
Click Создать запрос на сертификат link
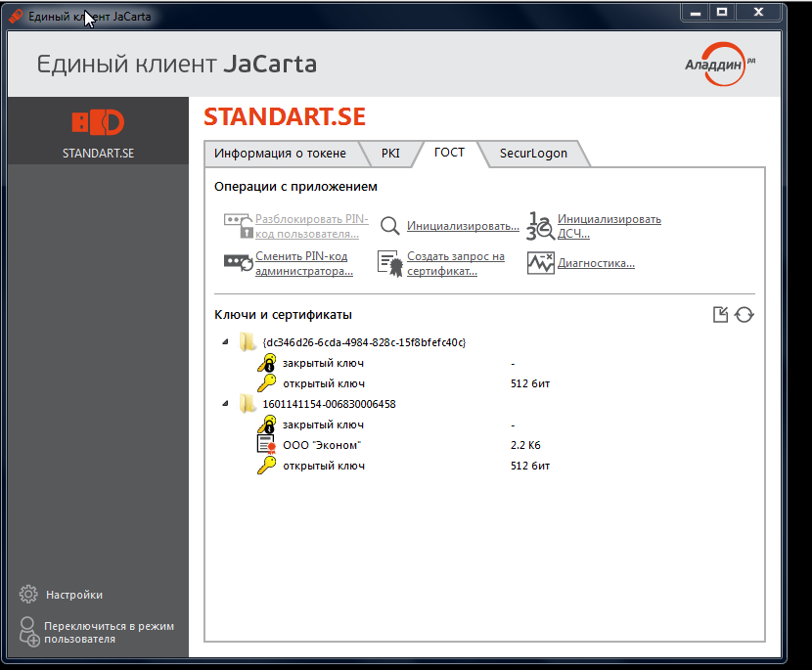pyautogui.click(x=456, y=263)
